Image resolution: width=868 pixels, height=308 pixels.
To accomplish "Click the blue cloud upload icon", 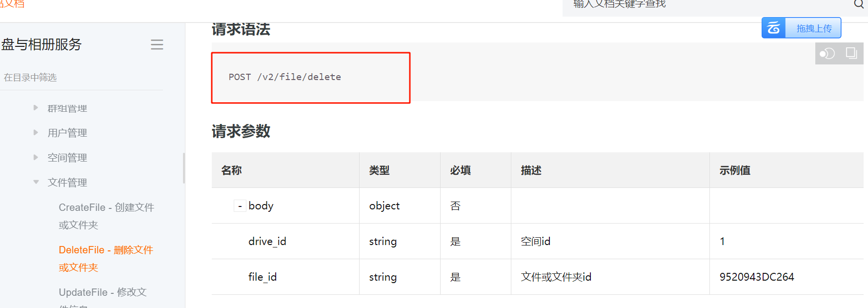I will [774, 28].
